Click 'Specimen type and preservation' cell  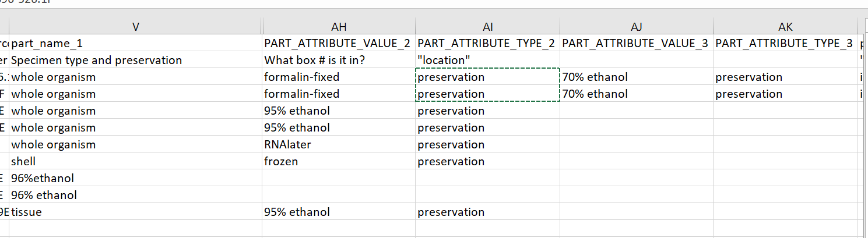[136, 60]
